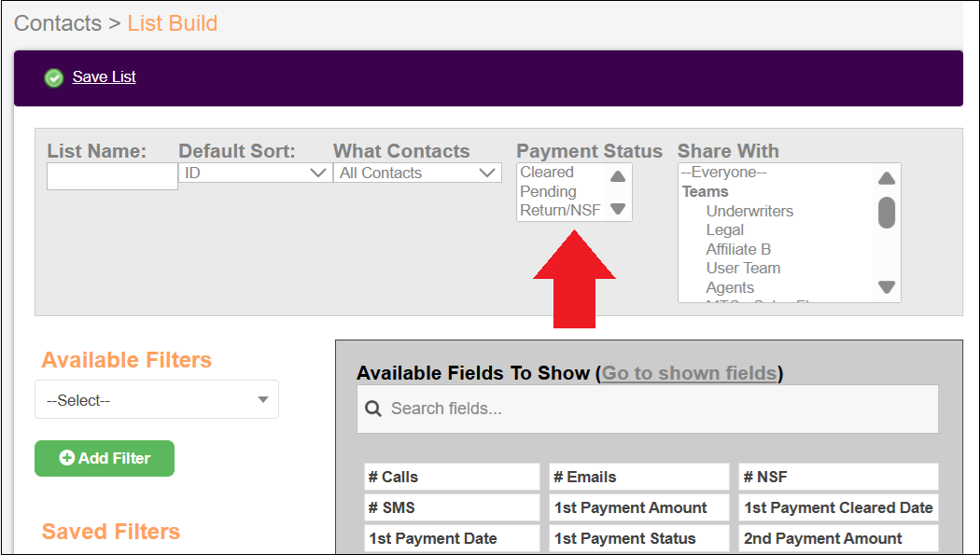Click the Go to shown fields link
The height and width of the screenshot is (555, 980).
tap(689, 373)
